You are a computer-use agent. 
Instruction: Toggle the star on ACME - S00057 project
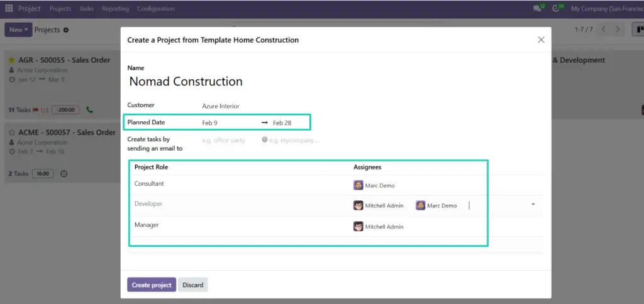pos(11,133)
